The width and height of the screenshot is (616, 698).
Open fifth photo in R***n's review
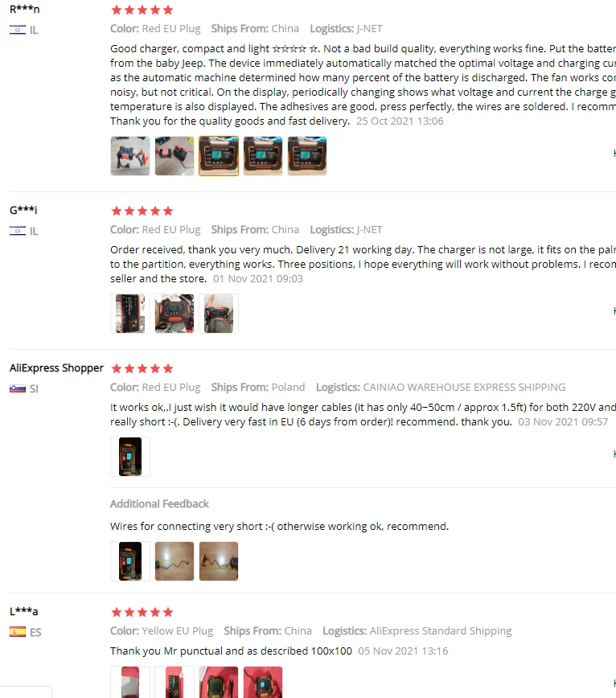tap(307, 156)
